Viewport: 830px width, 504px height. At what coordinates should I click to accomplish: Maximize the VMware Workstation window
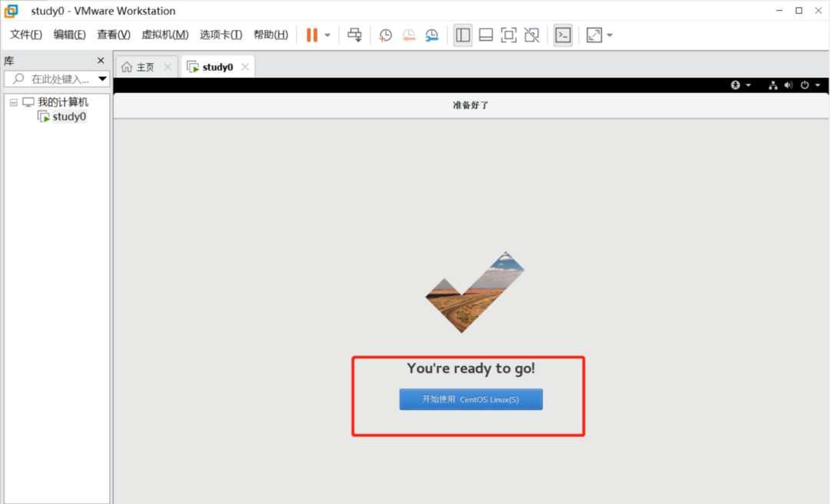coord(798,11)
